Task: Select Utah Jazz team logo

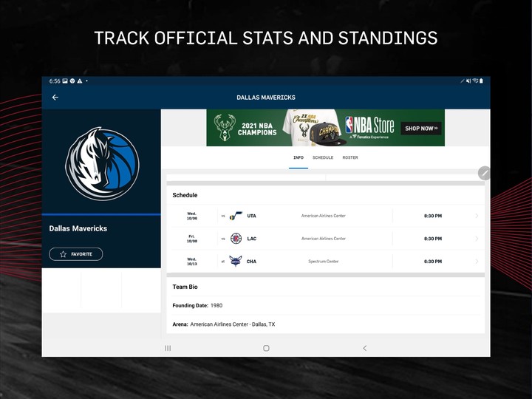Action: click(x=236, y=216)
